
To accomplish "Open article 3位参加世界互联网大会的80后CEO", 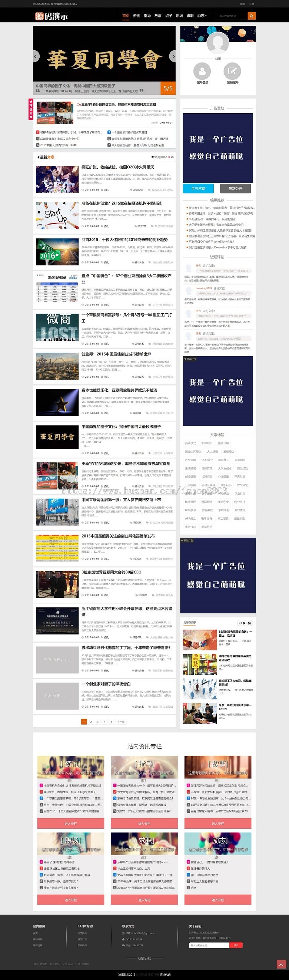I will (x=112, y=572).
